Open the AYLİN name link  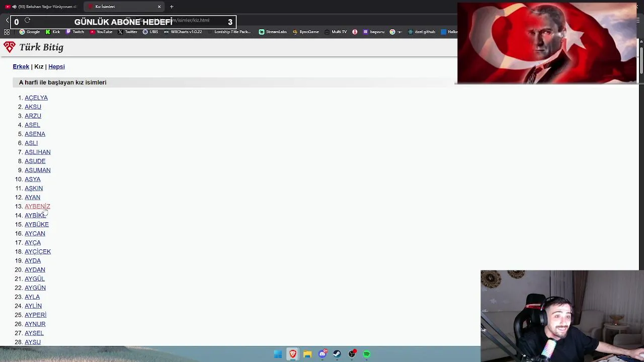pos(33,306)
